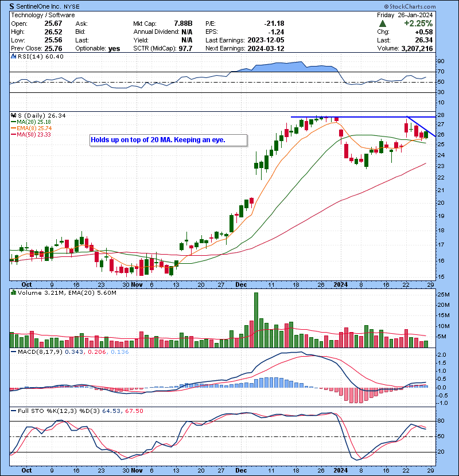Click the EPS value -1.24

pyautogui.click(x=276, y=32)
